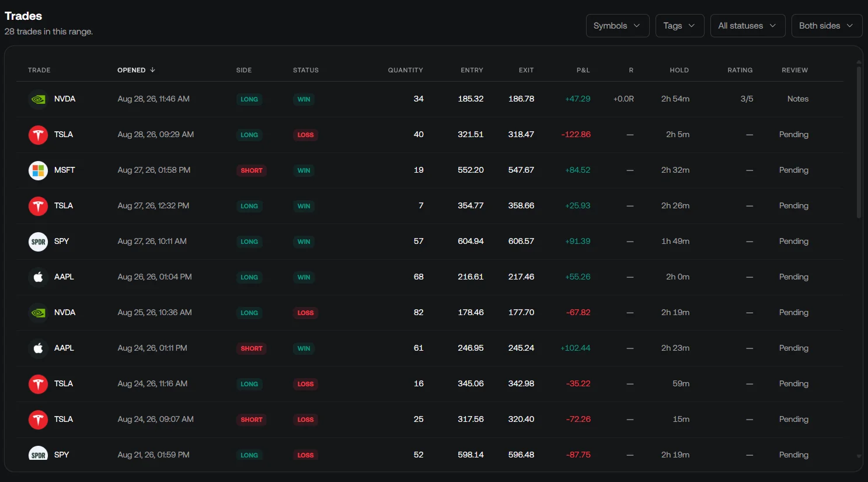Click the Microsoft logo in the MSFT row
The height and width of the screenshot is (482, 868).
38,170
